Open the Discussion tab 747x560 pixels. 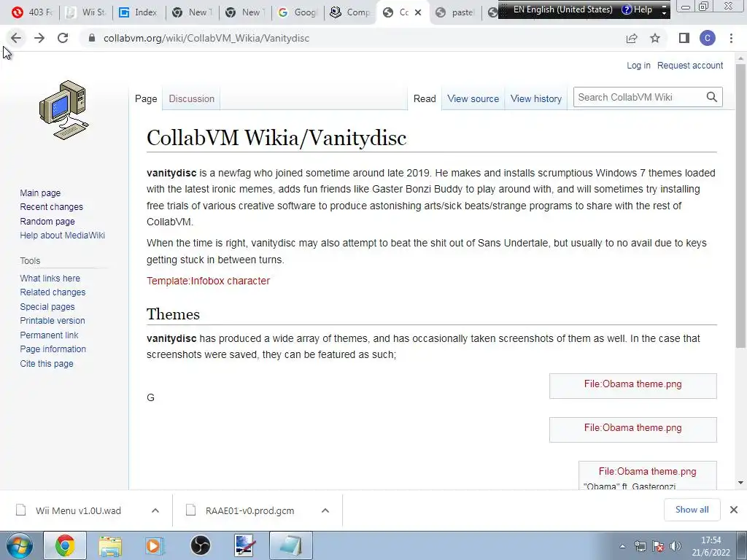[x=192, y=98]
